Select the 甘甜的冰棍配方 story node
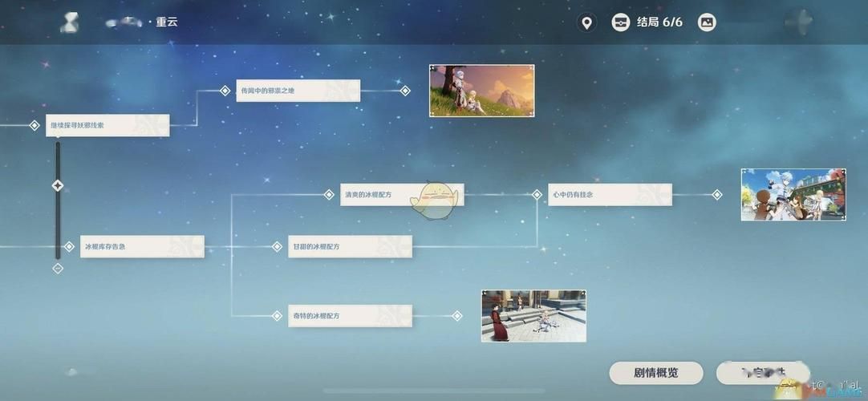868x401 pixels. coord(350,247)
